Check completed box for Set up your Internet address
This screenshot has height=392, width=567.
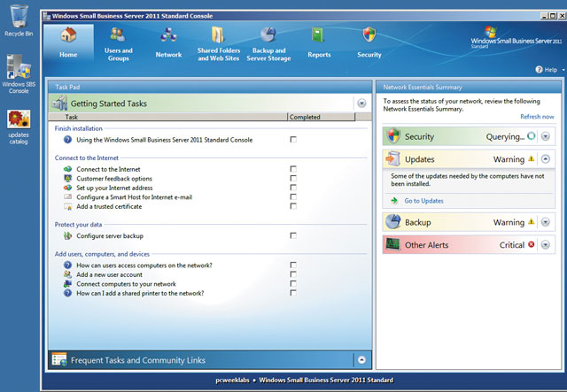pyautogui.click(x=293, y=188)
